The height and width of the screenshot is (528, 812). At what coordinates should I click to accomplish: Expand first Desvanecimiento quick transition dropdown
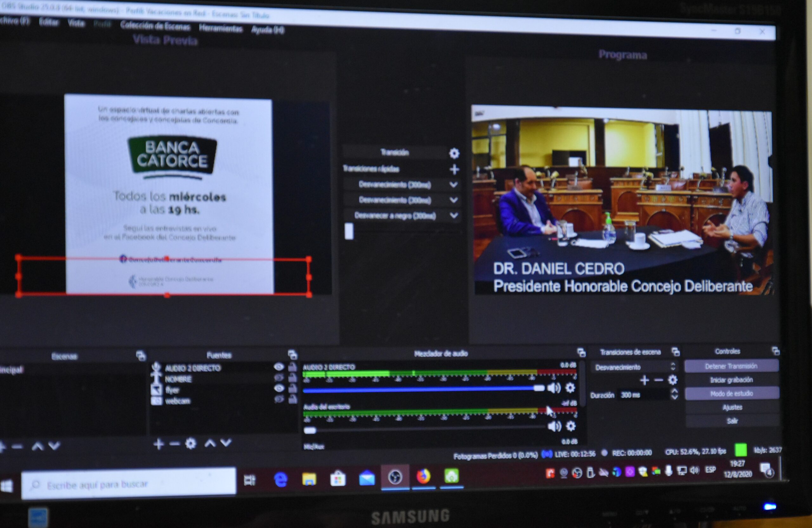(454, 185)
